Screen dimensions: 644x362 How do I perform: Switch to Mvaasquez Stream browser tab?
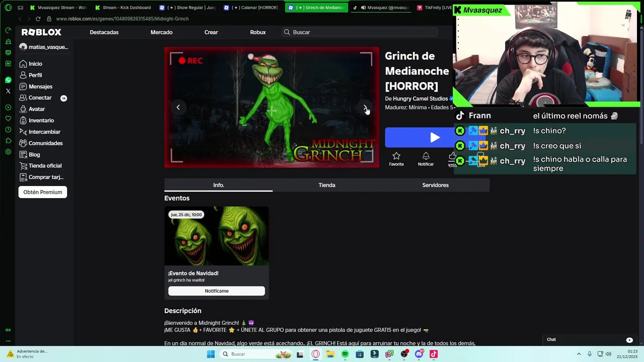(x=58, y=8)
